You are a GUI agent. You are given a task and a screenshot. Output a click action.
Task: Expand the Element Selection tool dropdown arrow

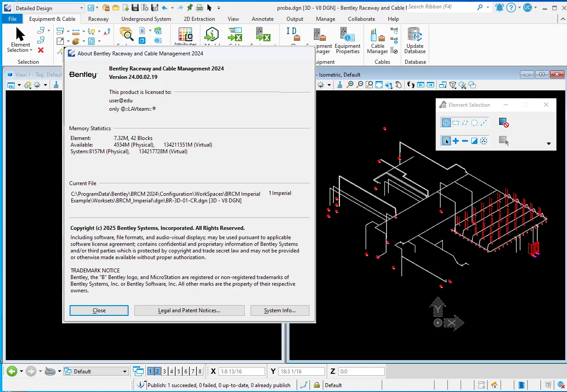point(31,50)
